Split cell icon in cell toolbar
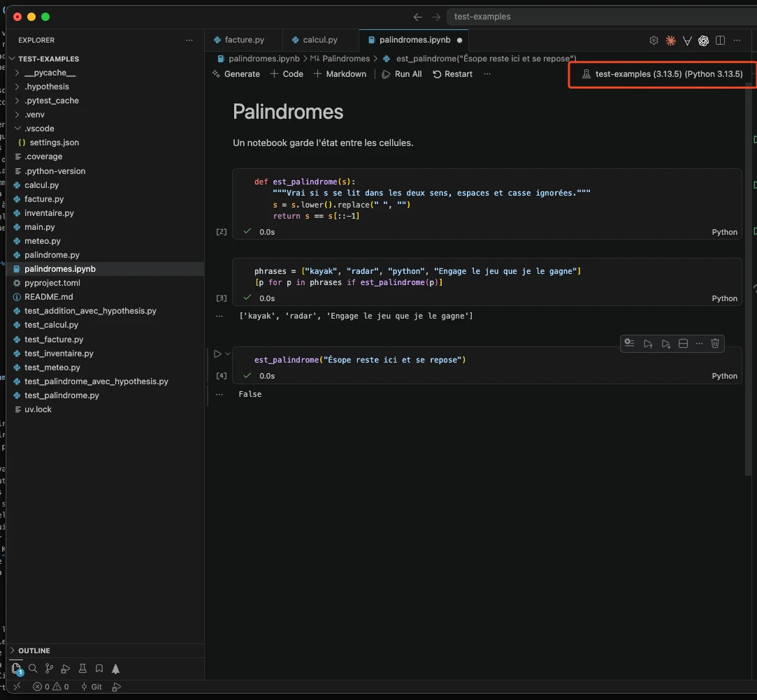The height and width of the screenshot is (700, 757). pos(683,344)
